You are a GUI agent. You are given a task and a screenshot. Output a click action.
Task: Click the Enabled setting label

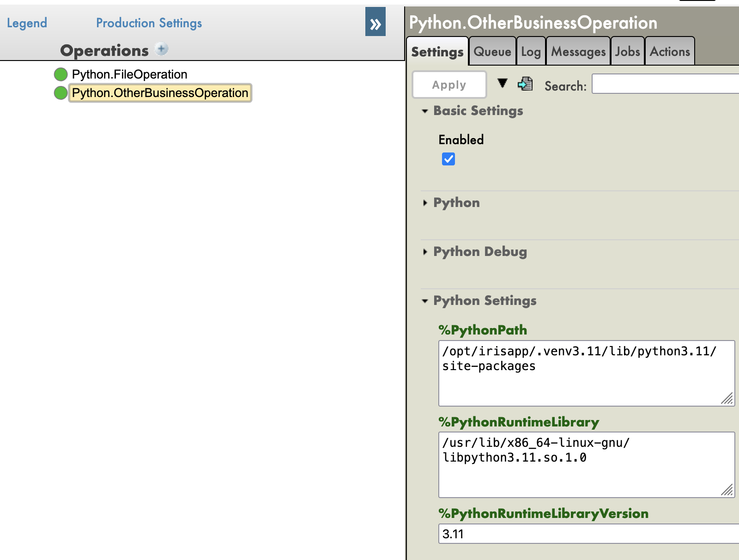tap(461, 140)
